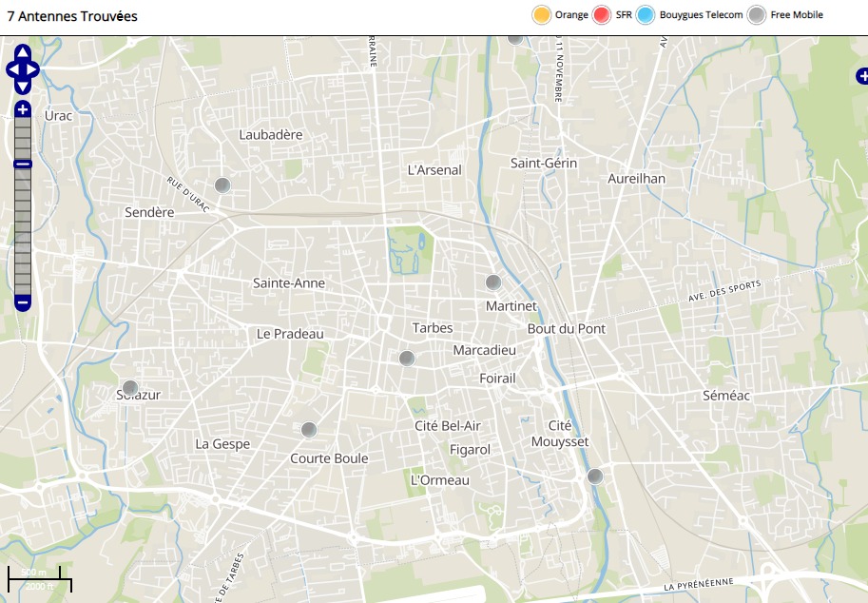Toggle the Bouygues Telecom filter

pyautogui.click(x=646, y=15)
